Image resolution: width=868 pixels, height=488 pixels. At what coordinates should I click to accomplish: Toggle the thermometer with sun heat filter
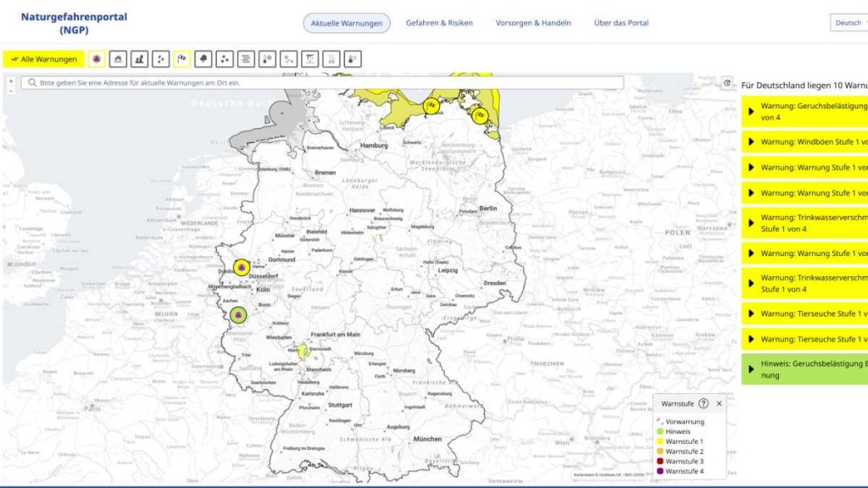coord(267,58)
